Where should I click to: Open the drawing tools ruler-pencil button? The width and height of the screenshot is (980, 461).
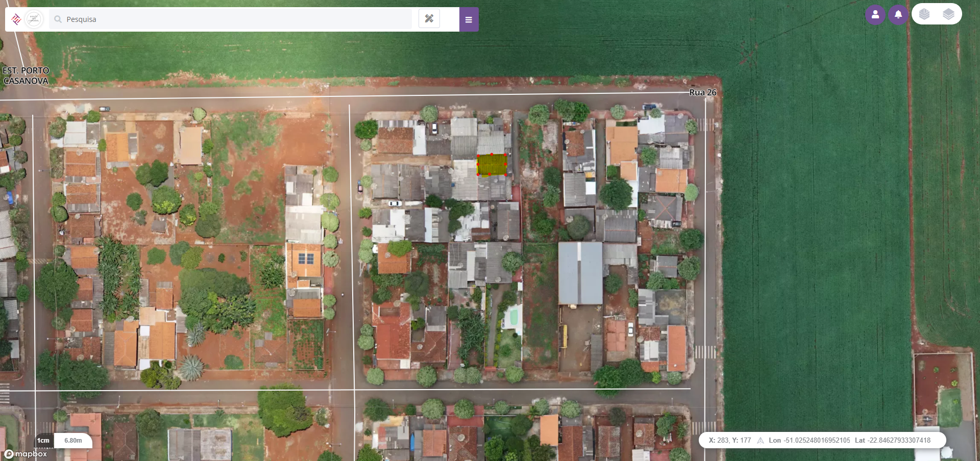429,19
